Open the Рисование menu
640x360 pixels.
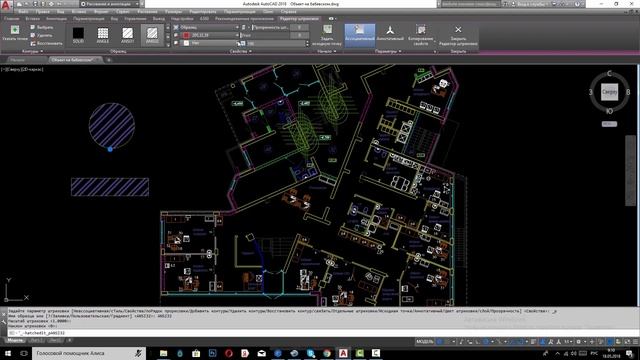click(147, 11)
